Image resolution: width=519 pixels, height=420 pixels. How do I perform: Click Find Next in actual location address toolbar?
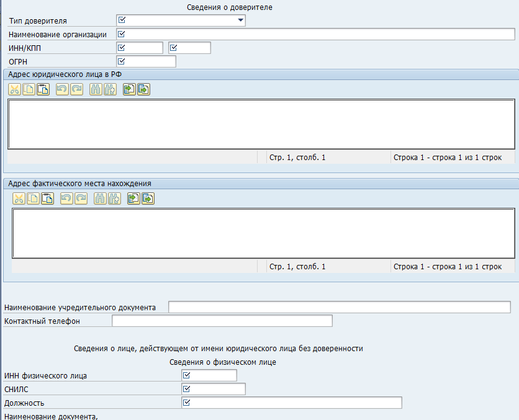[114, 199]
